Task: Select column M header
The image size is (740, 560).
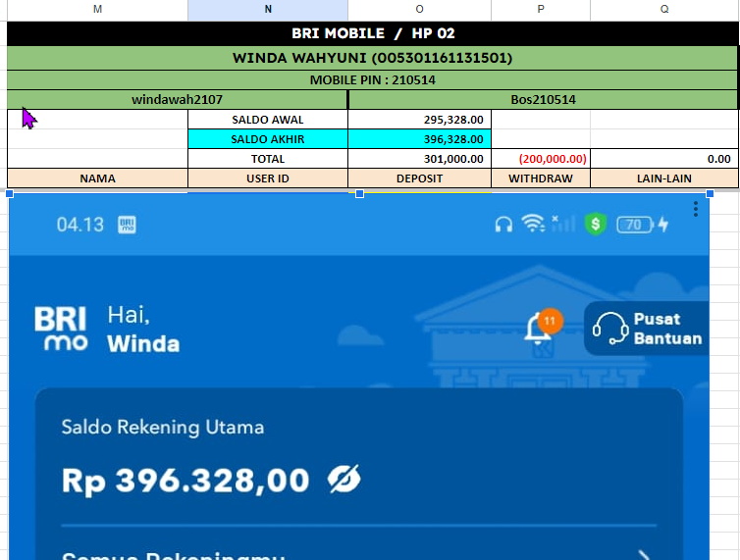Action: click(98, 10)
